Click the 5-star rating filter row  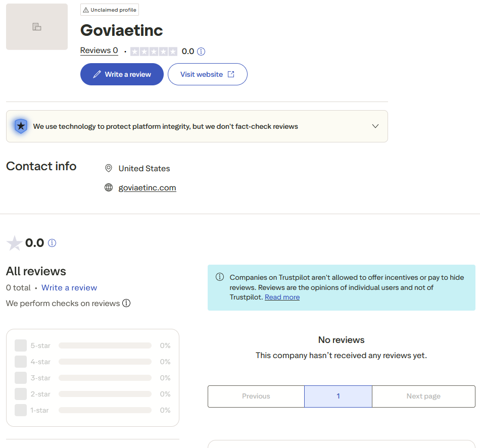(92, 345)
